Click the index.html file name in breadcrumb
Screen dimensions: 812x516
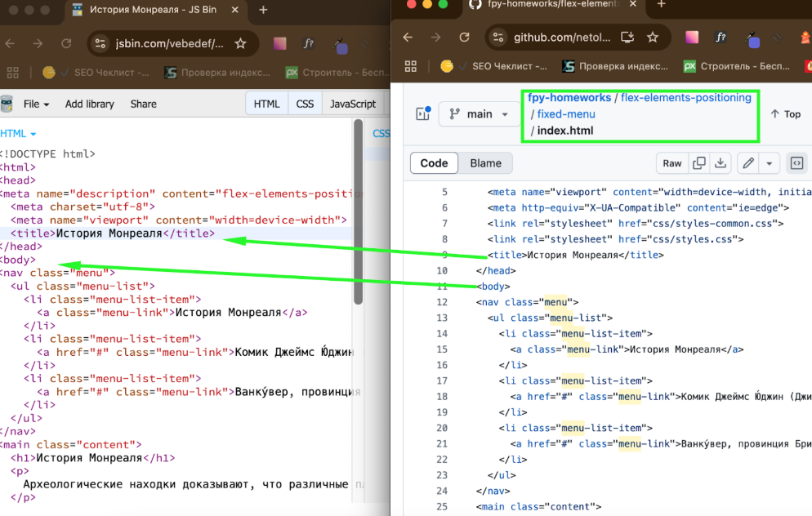tap(565, 131)
